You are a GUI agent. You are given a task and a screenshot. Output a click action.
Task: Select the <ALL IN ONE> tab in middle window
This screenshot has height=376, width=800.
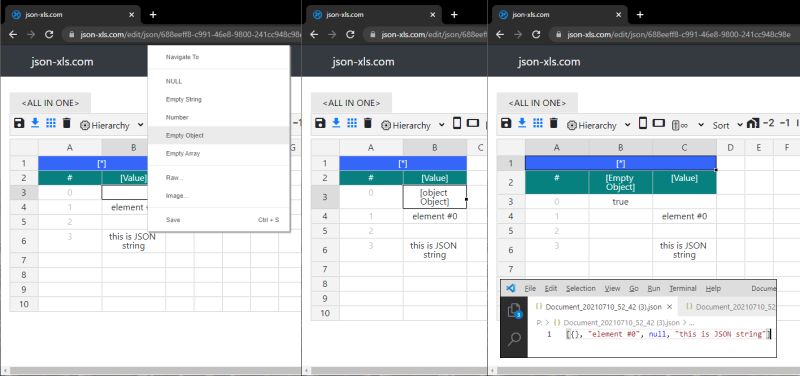tap(352, 103)
